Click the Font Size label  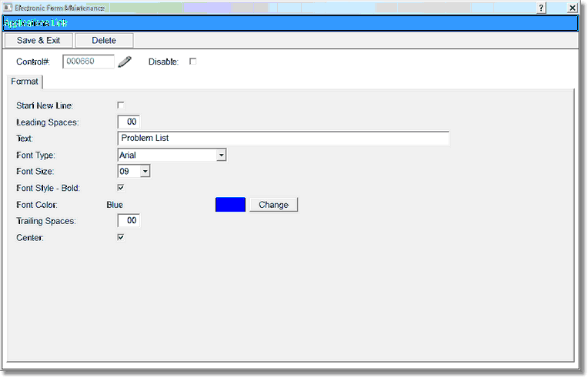pos(35,172)
